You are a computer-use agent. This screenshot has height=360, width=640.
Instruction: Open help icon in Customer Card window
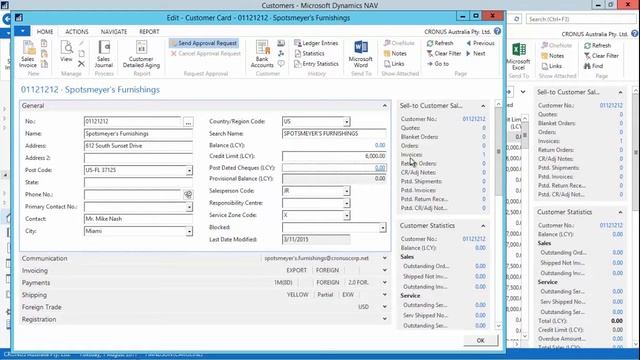coord(497,31)
